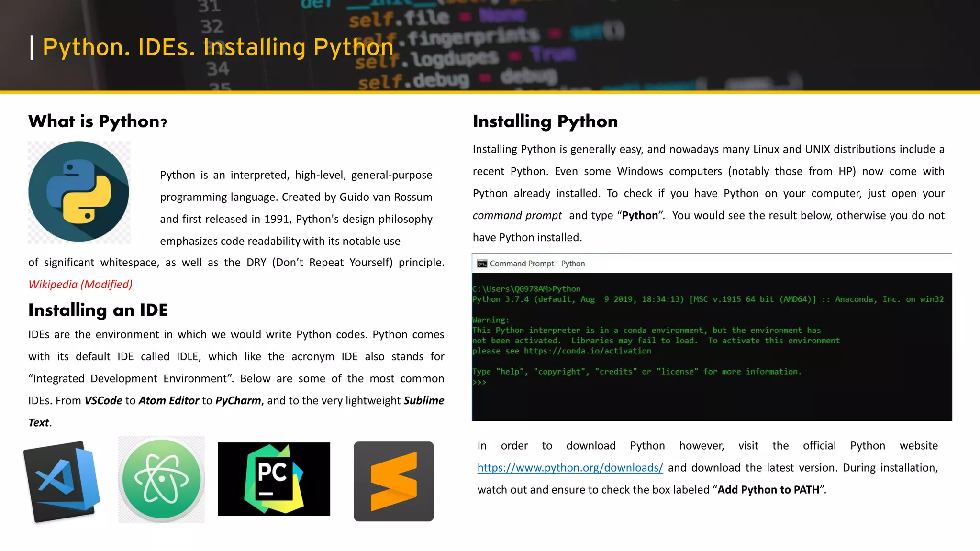980x551 pixels.
Task: Click the quoted "Integrated Development Environment" phrase
Action: [131, 378]
